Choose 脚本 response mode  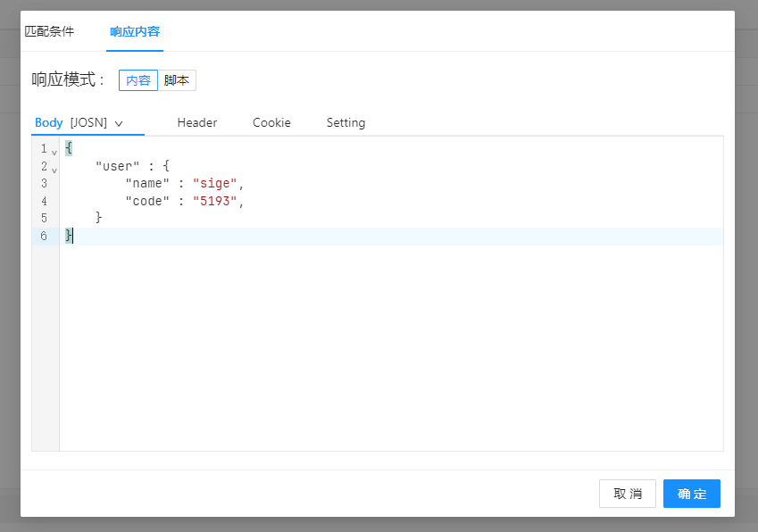click(177, 80)
